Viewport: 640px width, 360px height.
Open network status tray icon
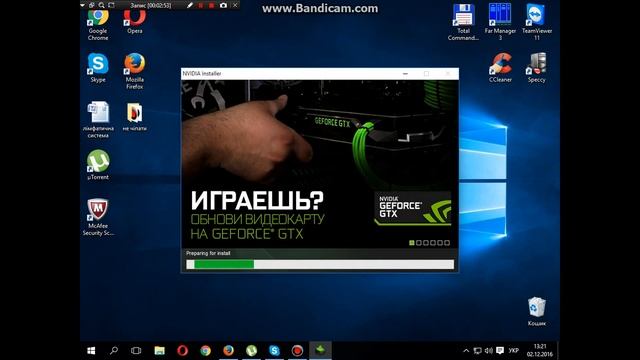point(477,351)
